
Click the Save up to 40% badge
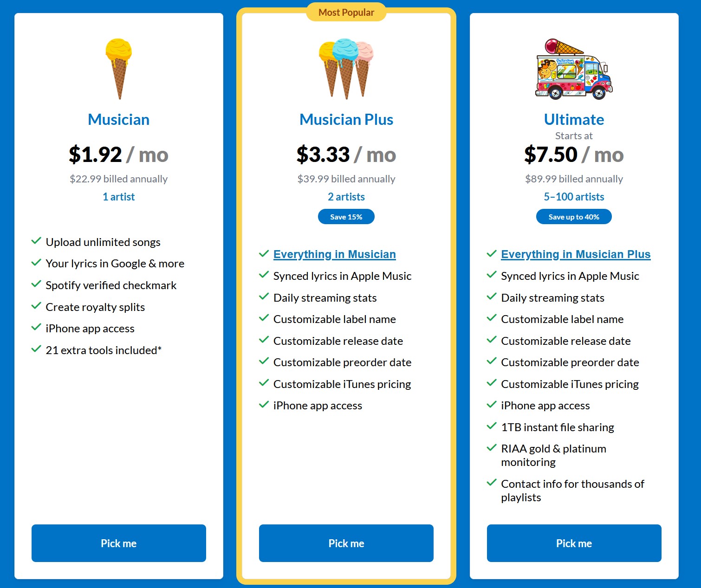[574, 217]
